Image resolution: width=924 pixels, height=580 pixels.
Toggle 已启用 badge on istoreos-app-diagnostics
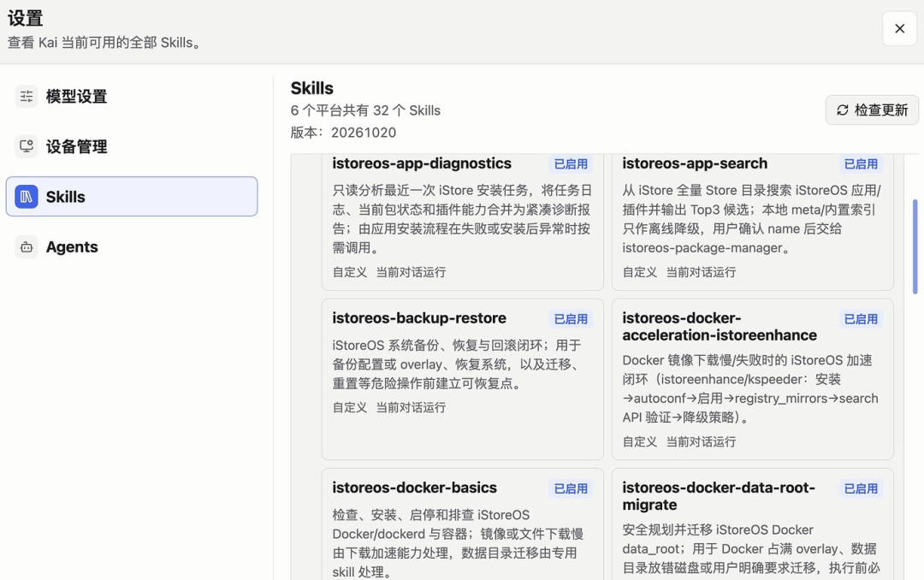[x=571, y=164]
